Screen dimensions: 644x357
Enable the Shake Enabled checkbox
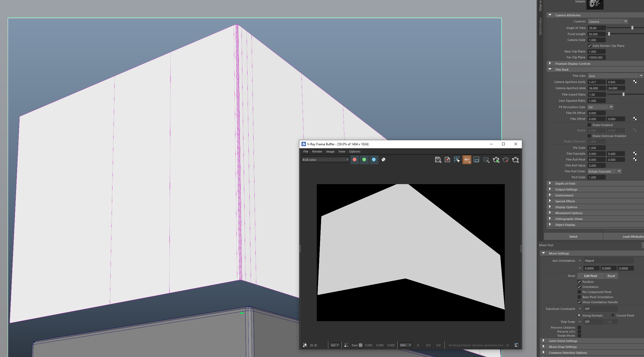pos(589,125)
